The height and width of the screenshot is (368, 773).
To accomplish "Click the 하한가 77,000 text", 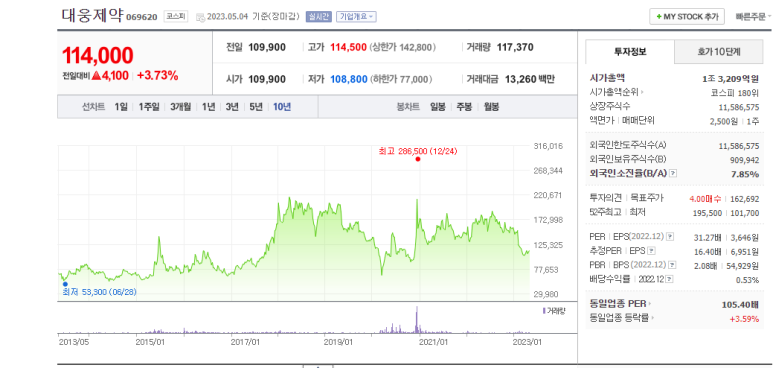I will click(401, 79).
